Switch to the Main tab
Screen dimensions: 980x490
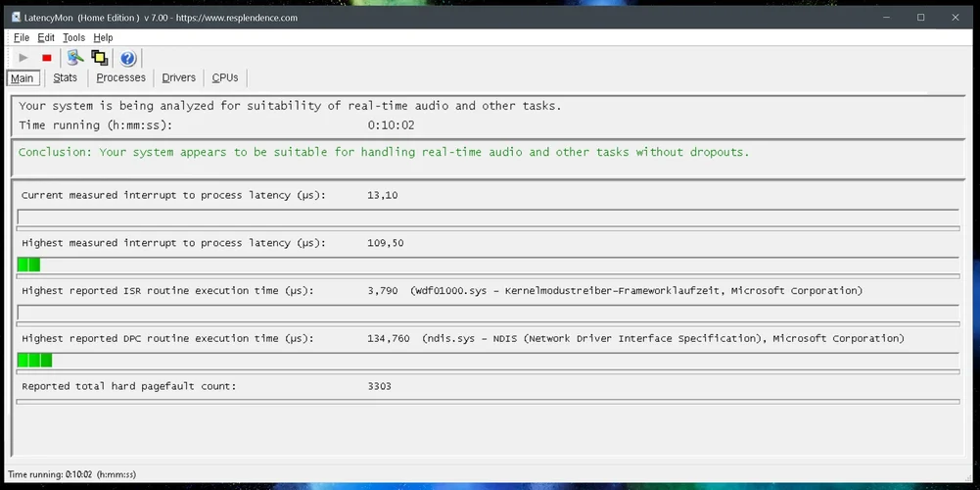[x=23, y=78]
